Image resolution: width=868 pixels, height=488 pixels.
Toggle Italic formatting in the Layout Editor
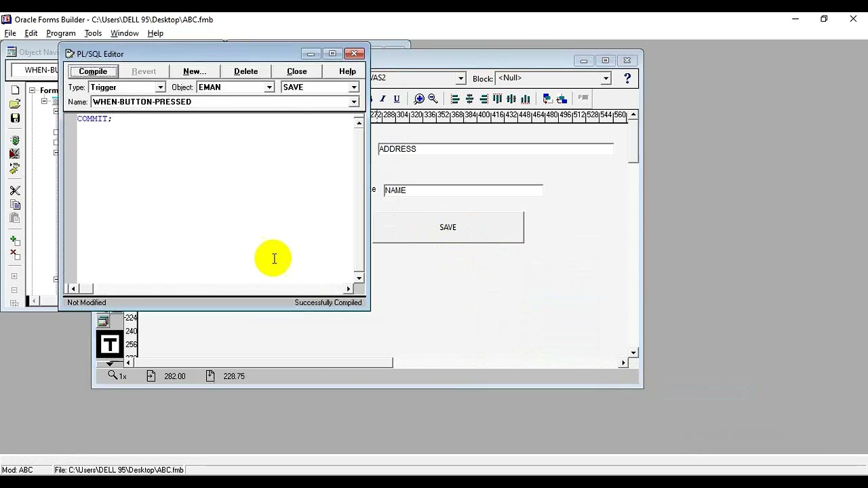pyautogui.click(x=383, y=99)
